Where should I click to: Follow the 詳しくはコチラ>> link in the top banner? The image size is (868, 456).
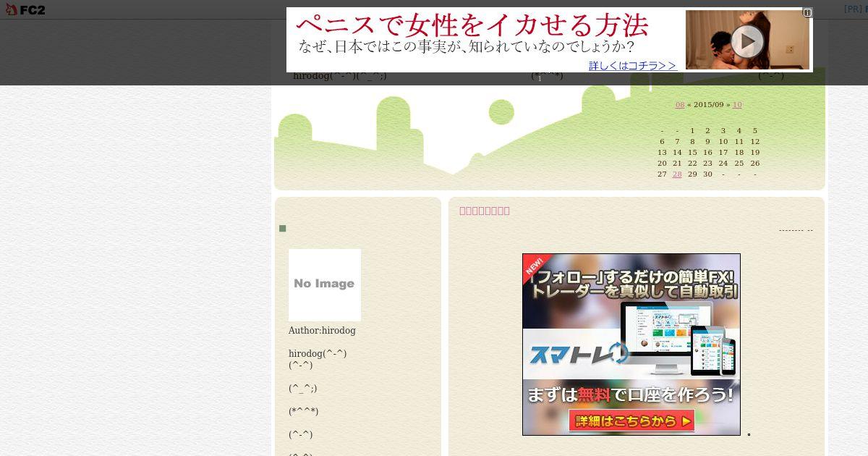pyautogui.click(x=632, y=65)
